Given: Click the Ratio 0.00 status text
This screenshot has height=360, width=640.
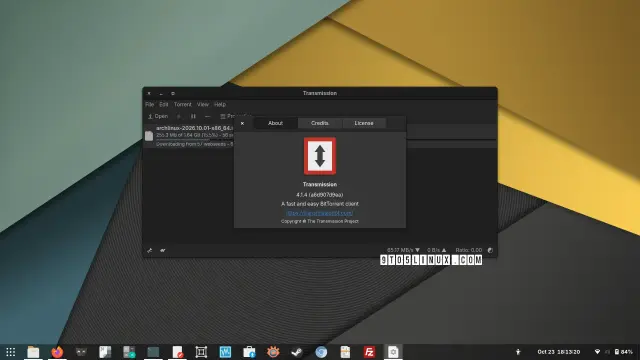Looking at the screenshot, I should (x=469, y=250).
